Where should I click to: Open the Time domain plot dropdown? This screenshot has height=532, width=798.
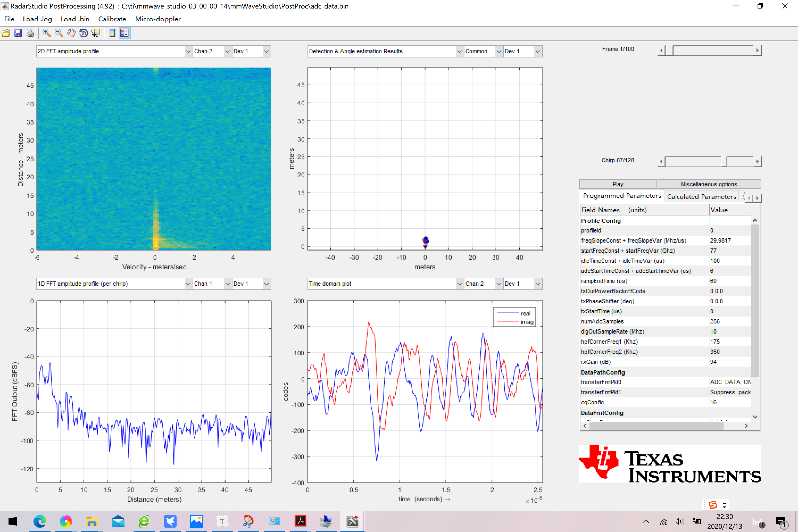(459, 284)
